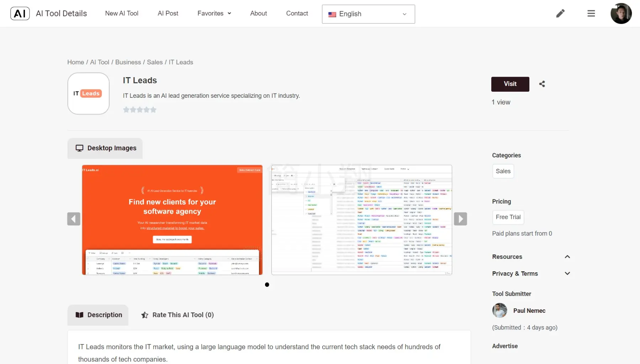Go to Home breadcrumb link
640x364 pixels.
(76, 62)
